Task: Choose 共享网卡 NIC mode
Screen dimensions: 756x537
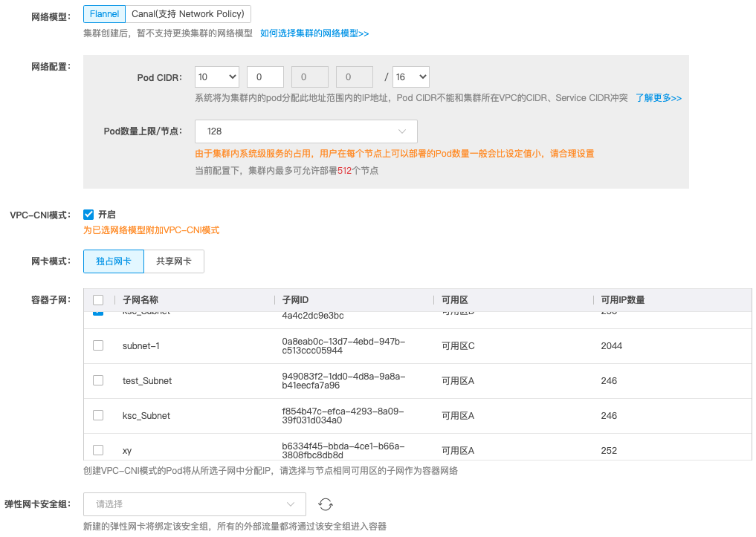Action: click(173, 261)
